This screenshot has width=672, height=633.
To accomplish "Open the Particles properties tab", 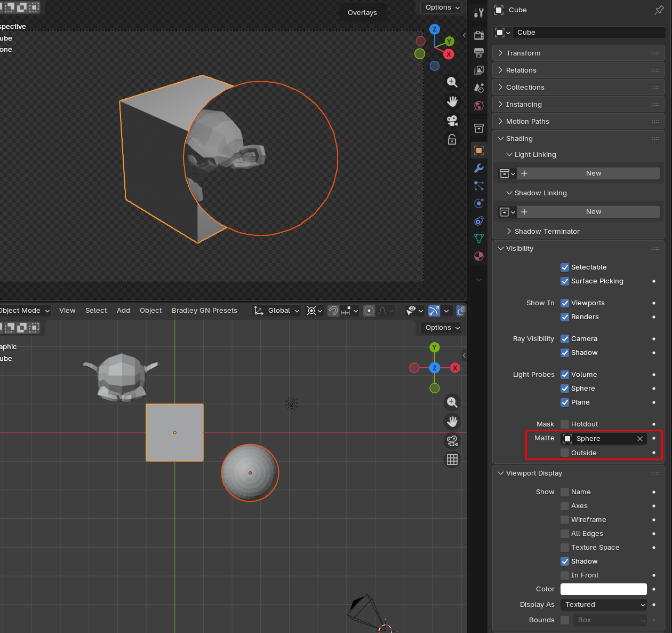I will click(x=479, y=186).
